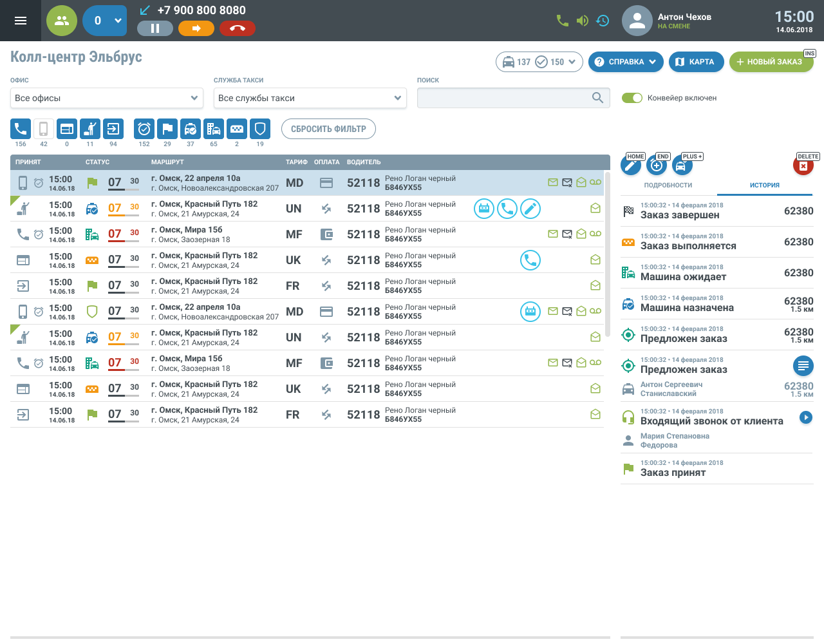Play the incoming call recording
Viewport: 824px width, 644px height.
coord(805,417)
